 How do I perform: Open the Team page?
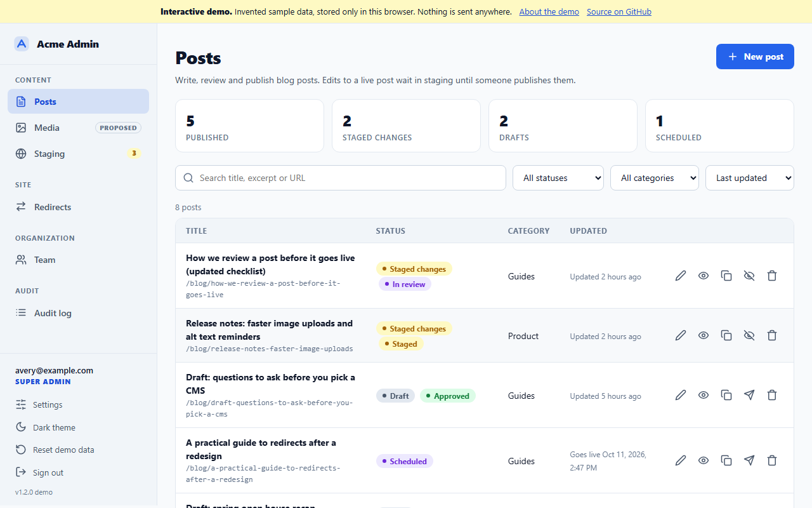click(x=79, y=260)
